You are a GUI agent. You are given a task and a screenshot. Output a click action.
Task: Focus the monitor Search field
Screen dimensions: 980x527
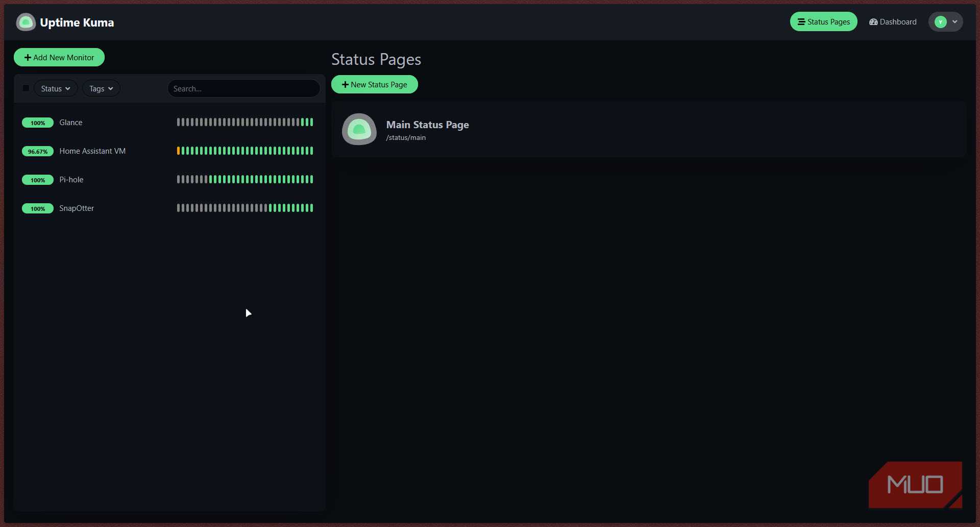coord(243,88)
